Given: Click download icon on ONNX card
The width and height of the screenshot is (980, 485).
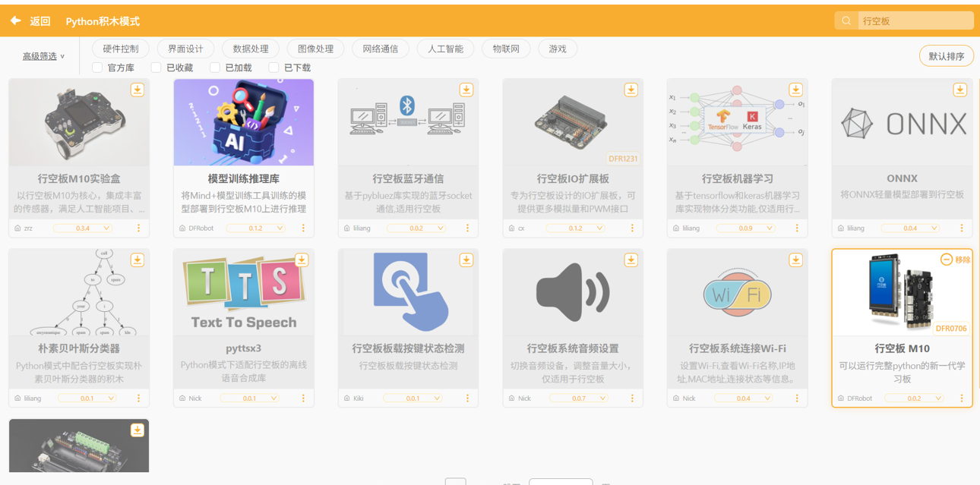Looking at the screenshot, I should pyautogui.click(x=960, y=90).
